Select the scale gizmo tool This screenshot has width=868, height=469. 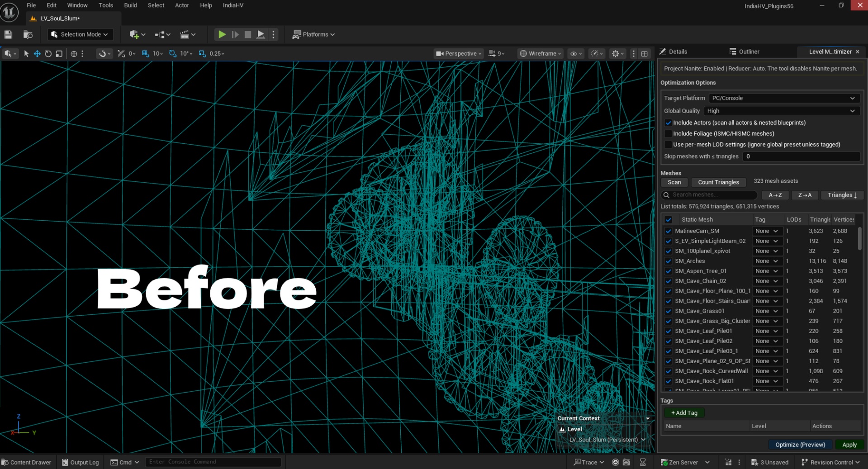tap(59, 53)
